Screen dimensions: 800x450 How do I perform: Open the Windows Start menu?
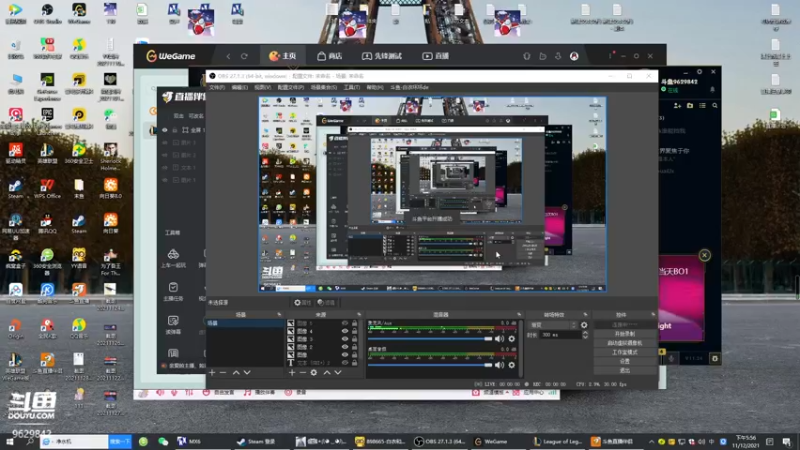click(10, 442)
